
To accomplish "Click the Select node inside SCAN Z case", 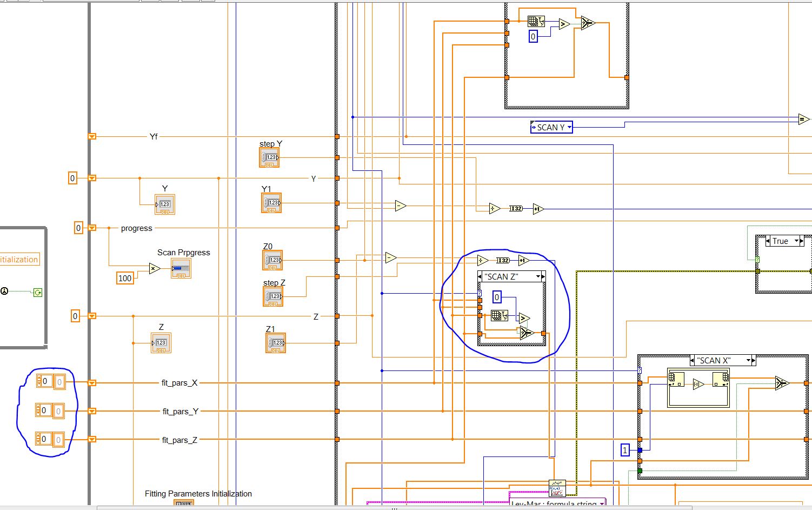I will click(x=527, y=333).
